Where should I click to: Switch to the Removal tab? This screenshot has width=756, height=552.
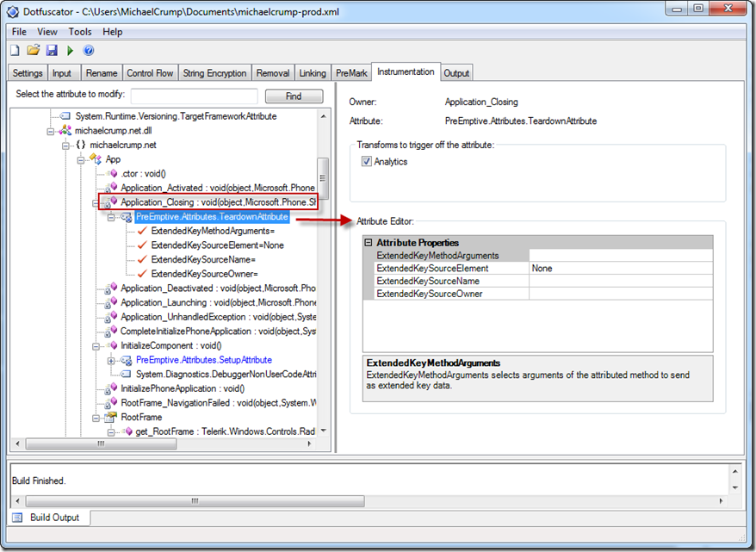tap(273, 73)
